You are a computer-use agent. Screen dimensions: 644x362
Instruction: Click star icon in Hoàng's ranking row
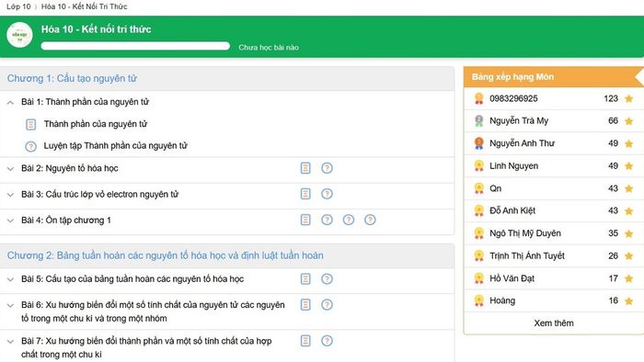(628, 301)
